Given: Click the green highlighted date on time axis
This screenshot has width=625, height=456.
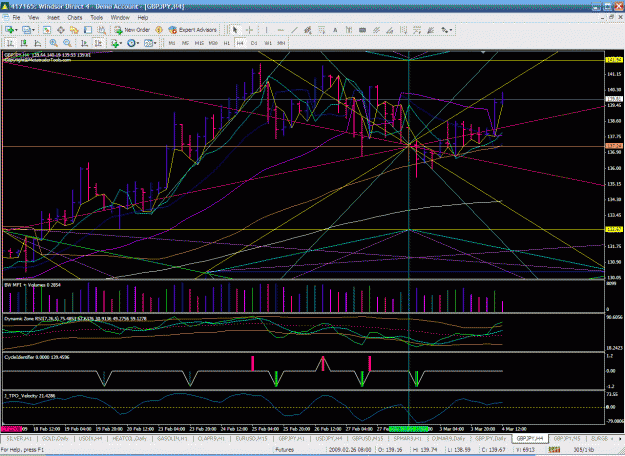Looking at the screenshot, I should (x=411, y=429).
